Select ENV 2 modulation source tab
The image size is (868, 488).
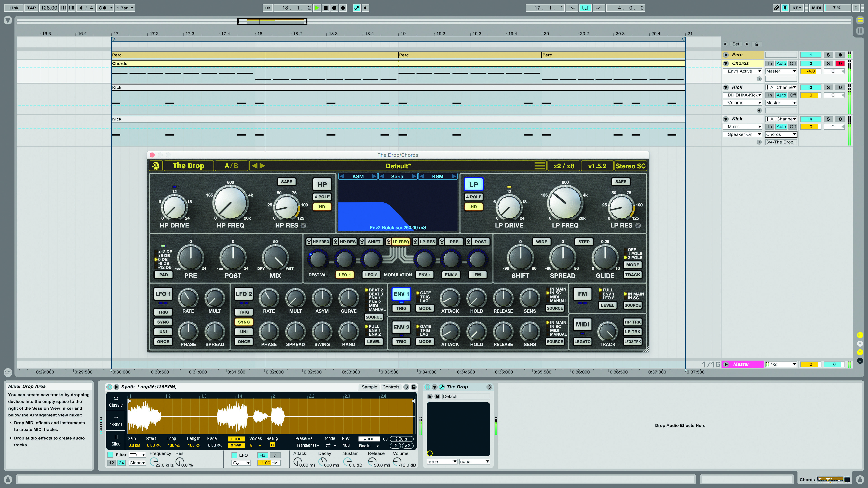tap(451, 275)
